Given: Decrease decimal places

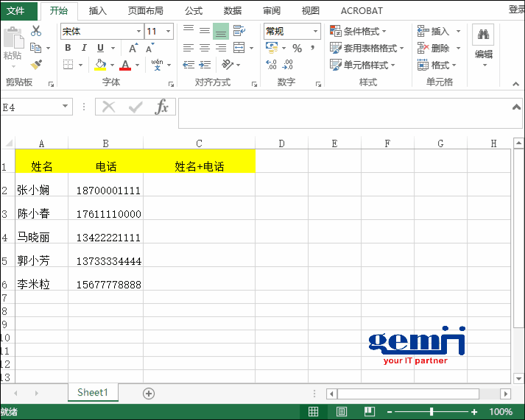Looking at the screenshot, I should 288,65.
